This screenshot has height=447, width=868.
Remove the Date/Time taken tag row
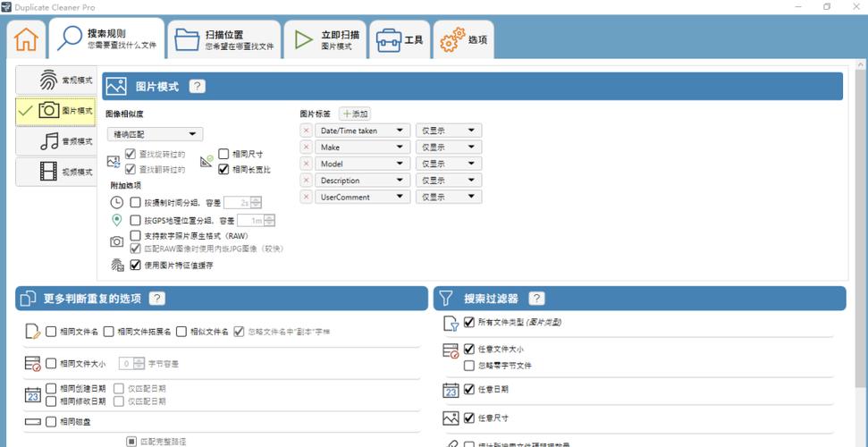pos(306,131)
